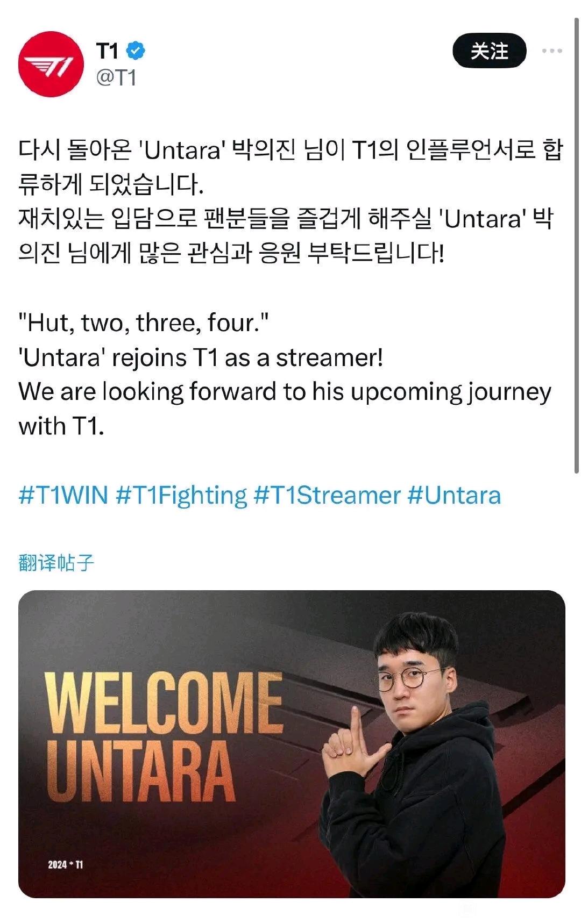Viewport: 581px width, 924px height.
Task: Follow T1 with the 关注 button
Action: click(x=489, y=51)
